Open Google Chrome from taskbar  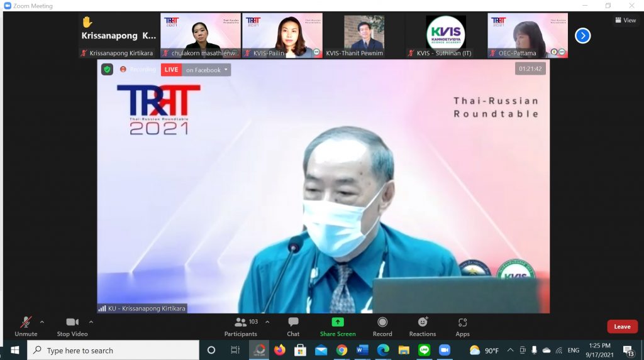pos(341,350)
